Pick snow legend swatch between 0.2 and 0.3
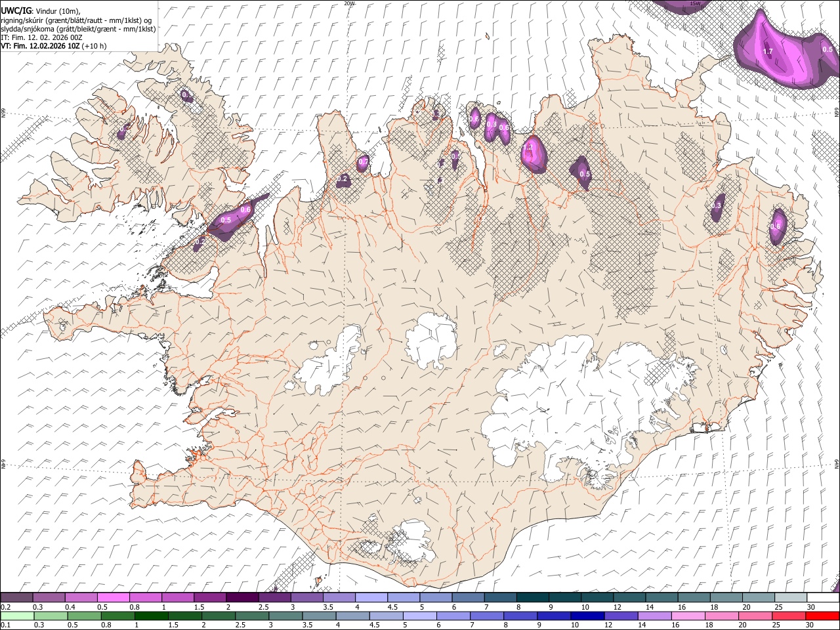This screenshot has height=630, width=840. pos(16,597)
